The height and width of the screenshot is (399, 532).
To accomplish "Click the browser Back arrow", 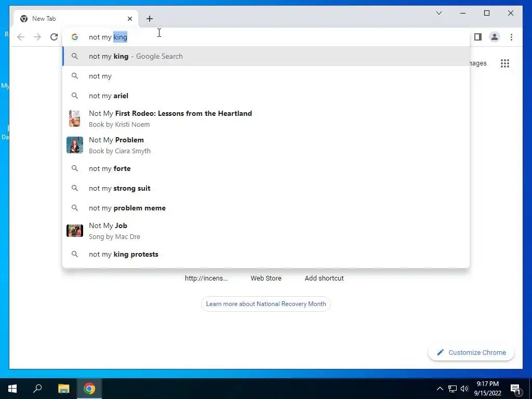I will pos(21,37).
